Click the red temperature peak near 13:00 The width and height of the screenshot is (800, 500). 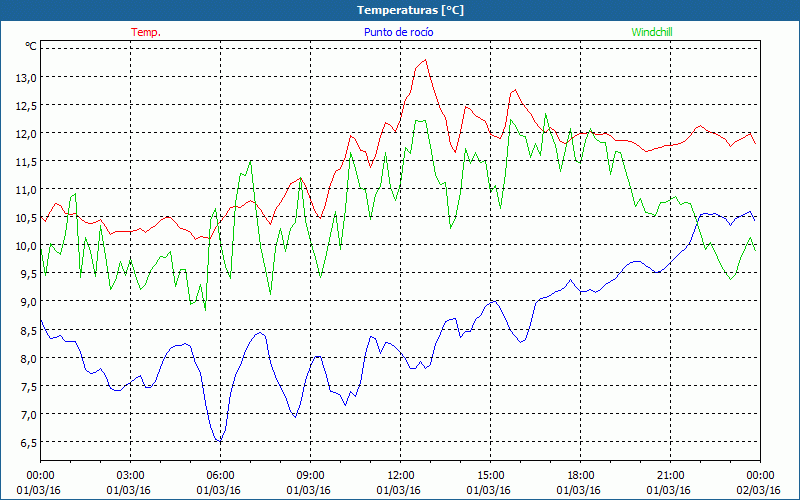[426, 60]
